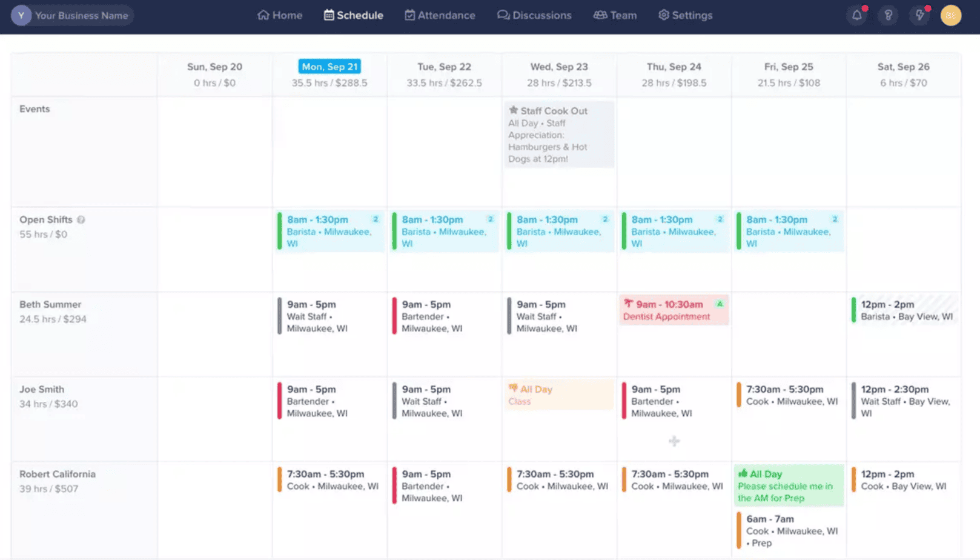Viewport: 980px width, 560px height.
Task: Click the plus icon in Joe Smith's Thursday cell
Action: pos(674,441)
